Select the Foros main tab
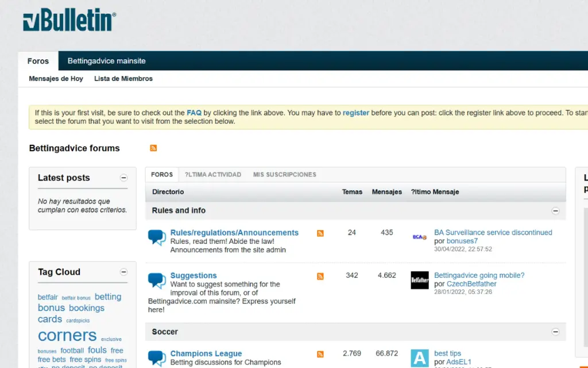The width and height of the screenshot is (588, 368). 38,61
